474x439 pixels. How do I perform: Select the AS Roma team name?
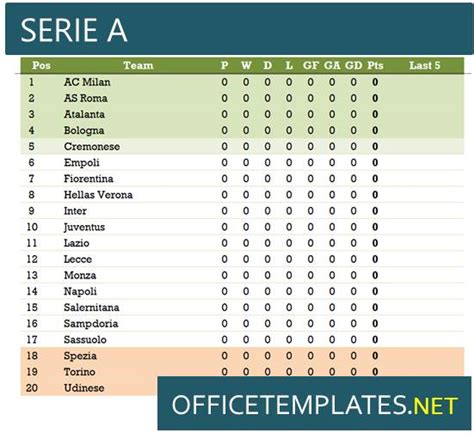86,98
